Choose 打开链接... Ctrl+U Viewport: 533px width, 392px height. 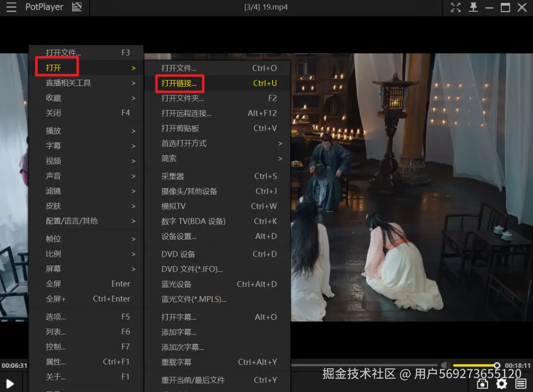(x=218, y=83)
